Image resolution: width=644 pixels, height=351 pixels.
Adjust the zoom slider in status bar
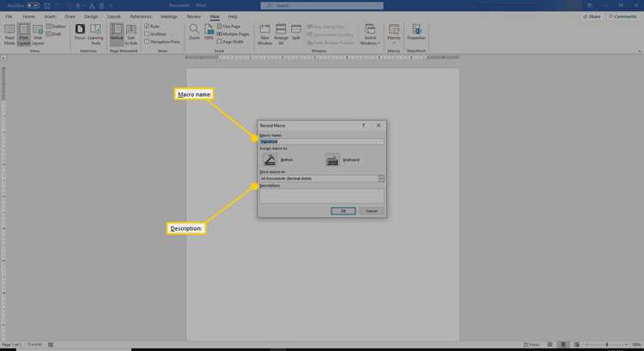(x=607, y=344)
